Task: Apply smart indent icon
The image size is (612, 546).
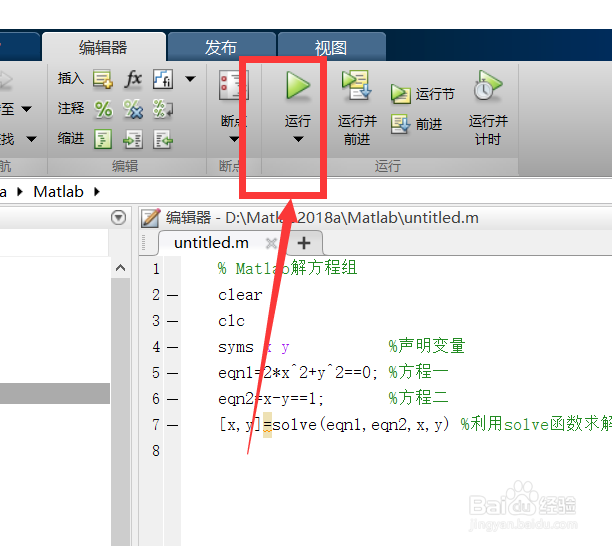Action: [x=103, y=139]
